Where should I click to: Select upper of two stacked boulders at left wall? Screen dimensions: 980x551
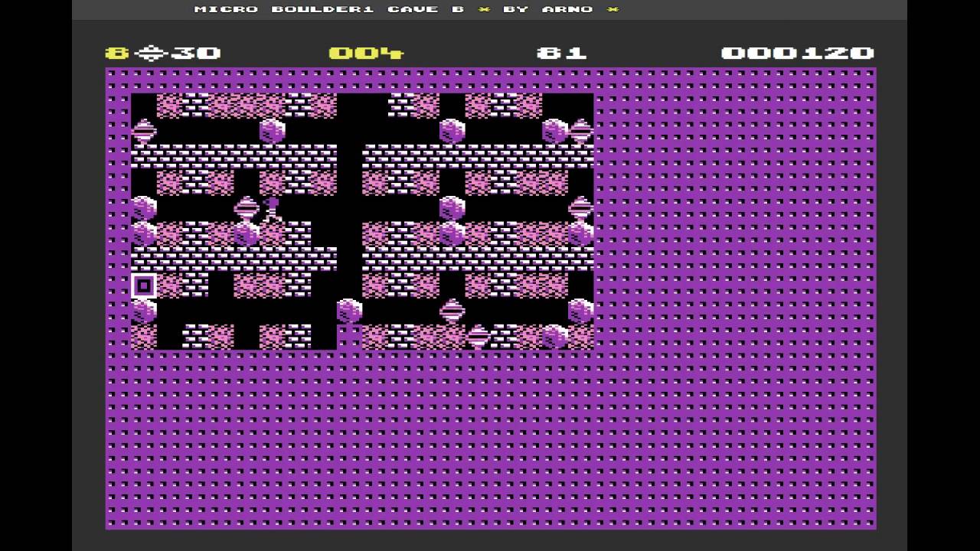(x=144, y=208)
